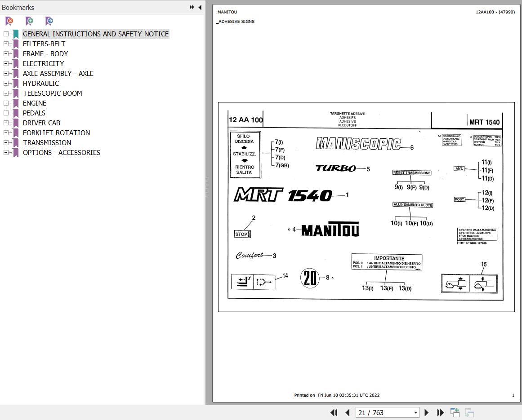Expand the OPTIONS - ACCESSORIES node

(6, 153)
